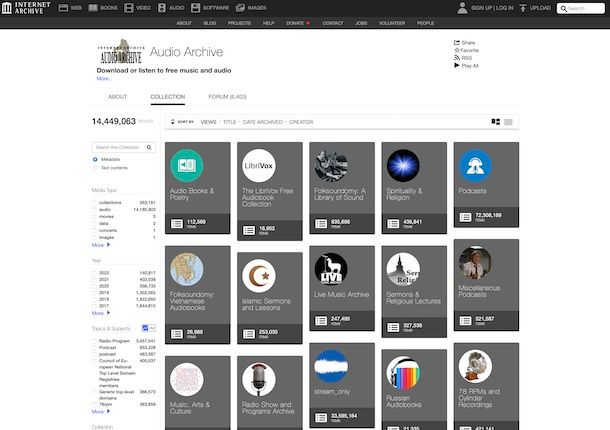Check the movies media type checkbox
The height and width of the screenshot is (430, 610).
click(x=94, y=217)
